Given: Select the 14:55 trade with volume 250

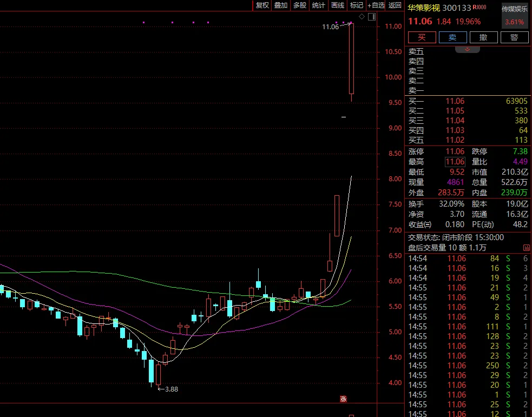Looking at the screenshot, I should [468, 366].
